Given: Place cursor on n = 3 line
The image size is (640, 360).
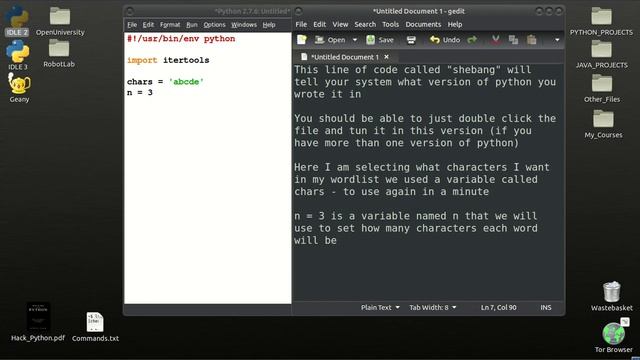Looking at the screenshot, I should (140, 93).
